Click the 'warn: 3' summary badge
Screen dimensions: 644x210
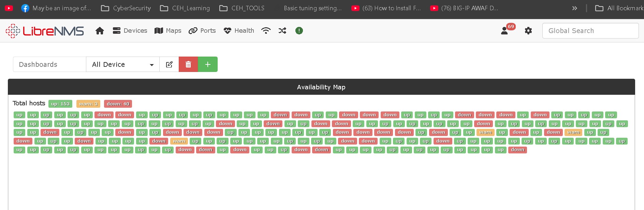click(88, 104)
